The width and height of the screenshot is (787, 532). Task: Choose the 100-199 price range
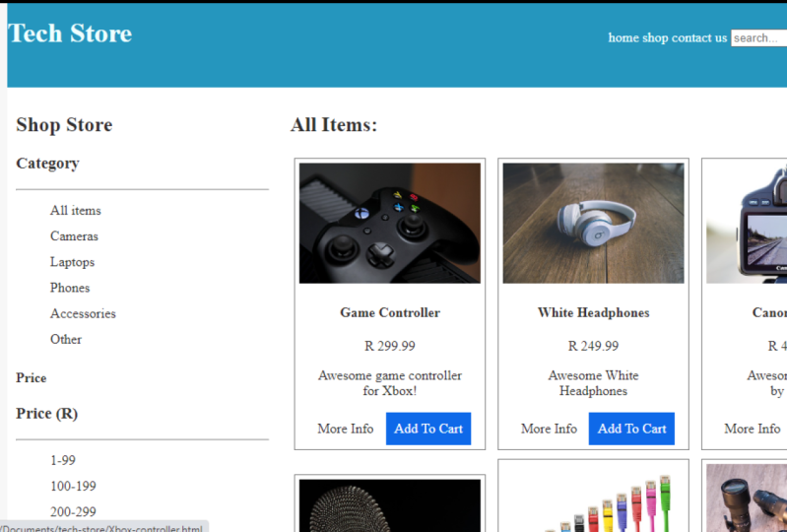[73, 486]
